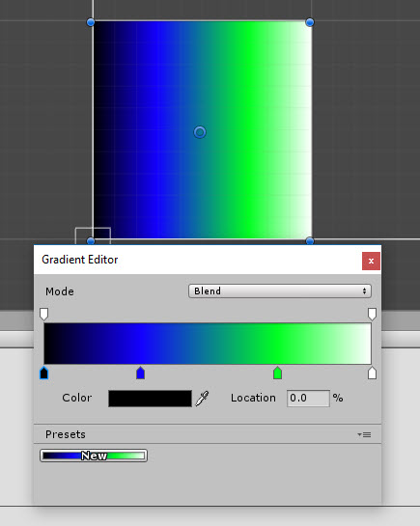This screenshot has width=420, height=526.
Task: Apply the New gradient preset
Action: tap(94, 456)
